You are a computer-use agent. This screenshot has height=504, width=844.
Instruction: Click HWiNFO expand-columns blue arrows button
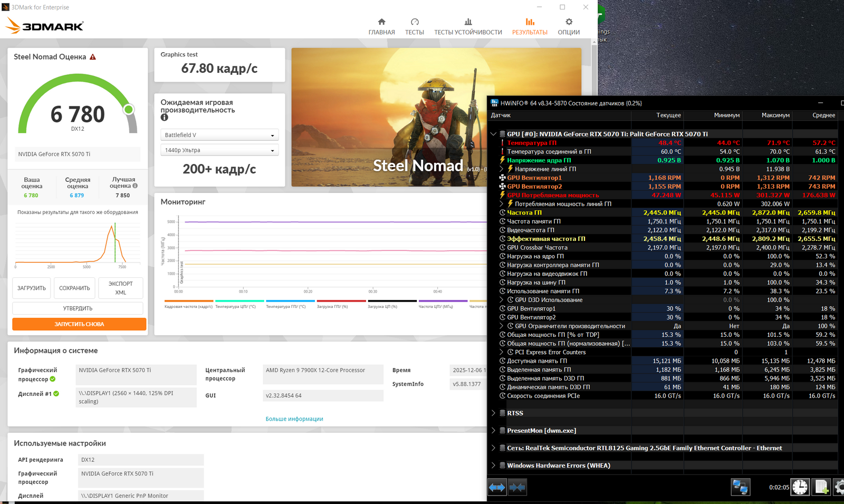pyautogui.click(x=497, y=487)
